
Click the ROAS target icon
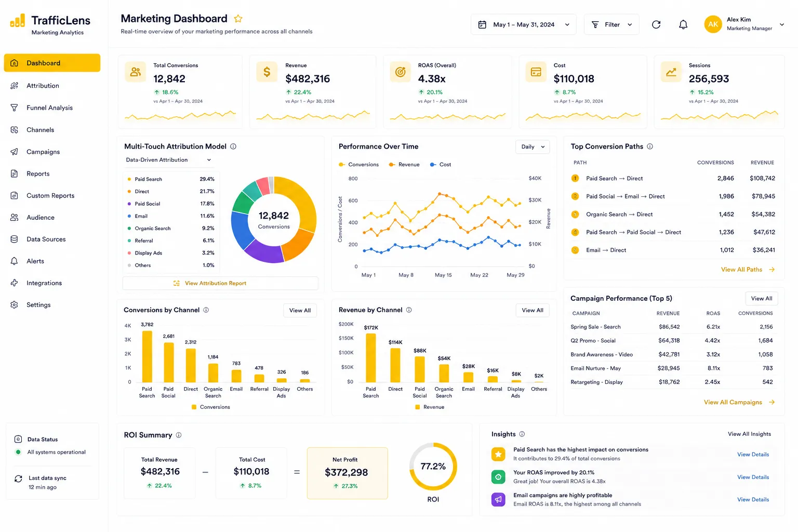401,72
